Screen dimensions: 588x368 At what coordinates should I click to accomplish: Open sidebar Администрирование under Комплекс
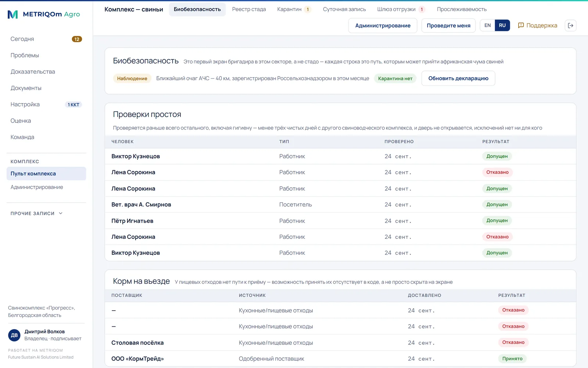click(x=46, y=187)
